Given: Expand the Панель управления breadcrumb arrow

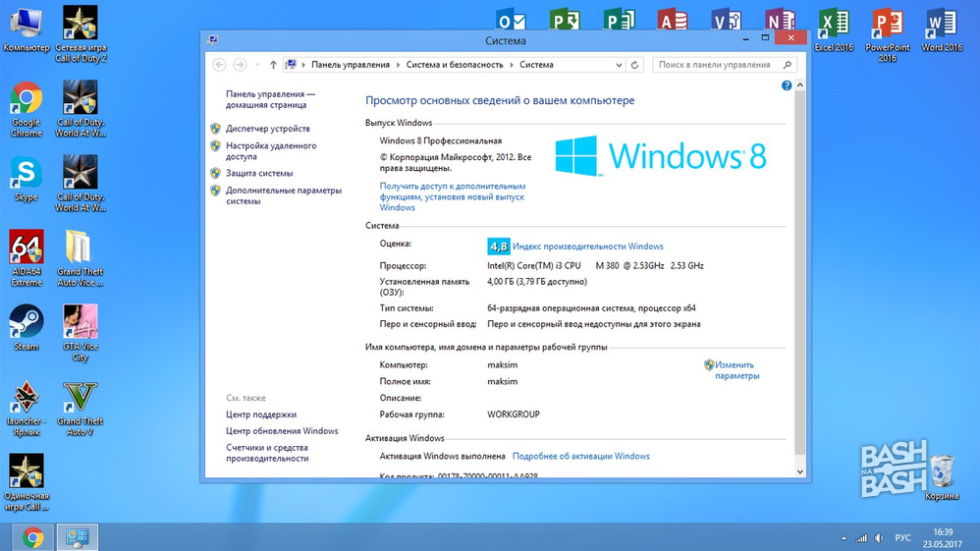Looking at the screenshot, I should [x=398, y=65].
